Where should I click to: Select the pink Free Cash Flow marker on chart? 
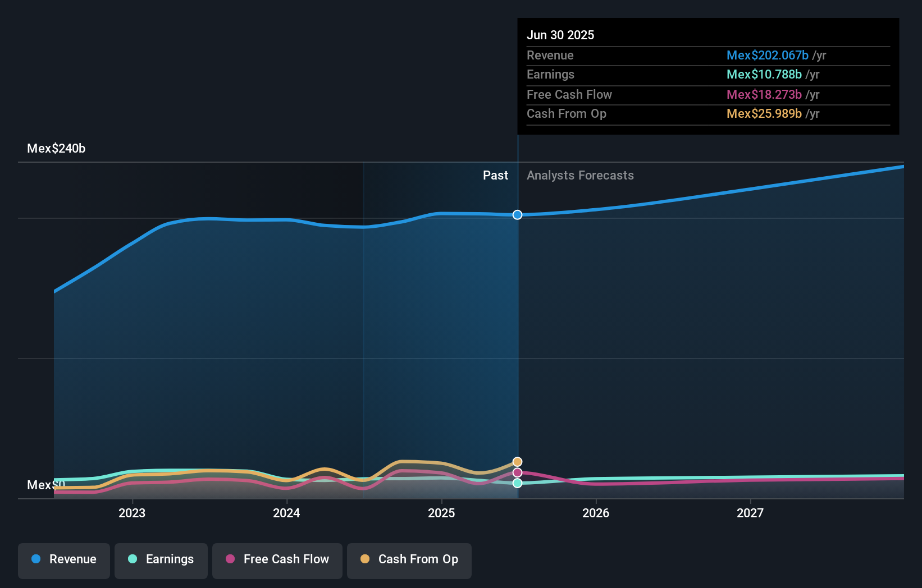pos(517,472)
